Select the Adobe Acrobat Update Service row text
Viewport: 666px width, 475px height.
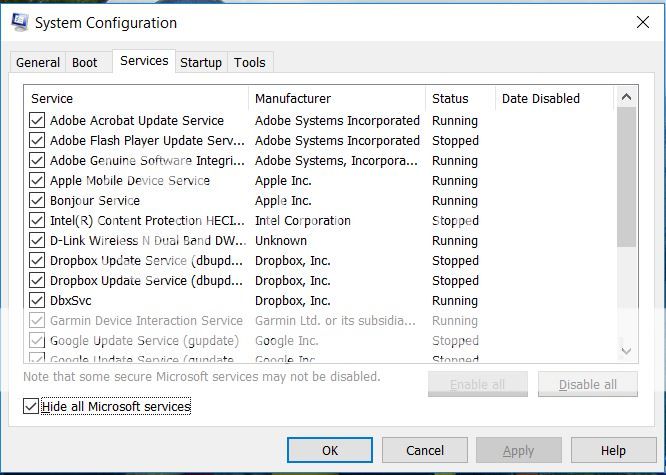[137, 121]
